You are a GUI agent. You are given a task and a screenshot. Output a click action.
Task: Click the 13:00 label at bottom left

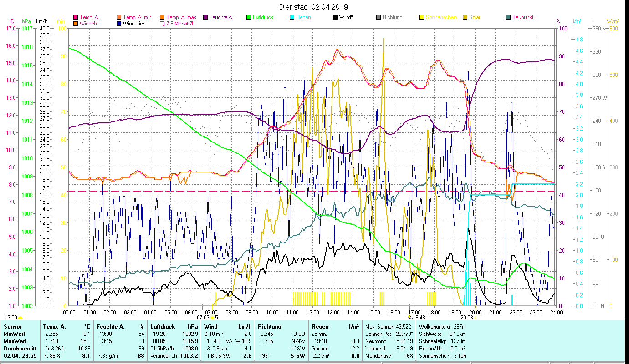[x=11, y=317]
